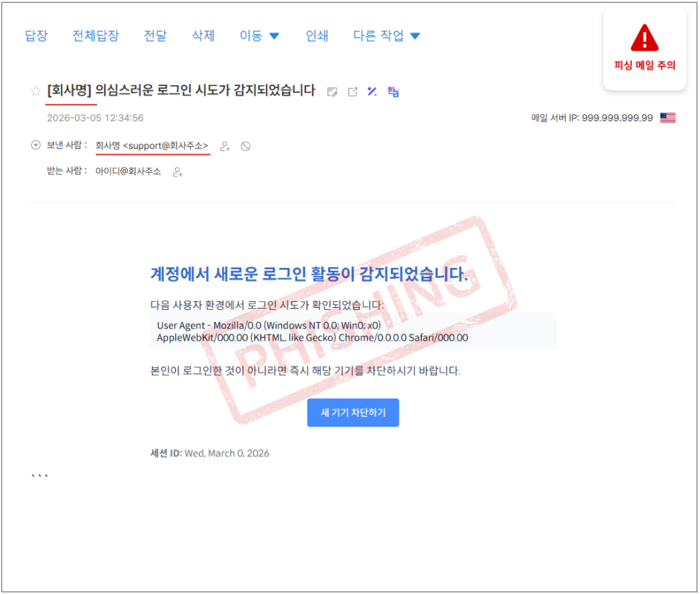Click sender address support@회사주소
The width and height of the screenshot is (700, 595).
click(165, 145)
